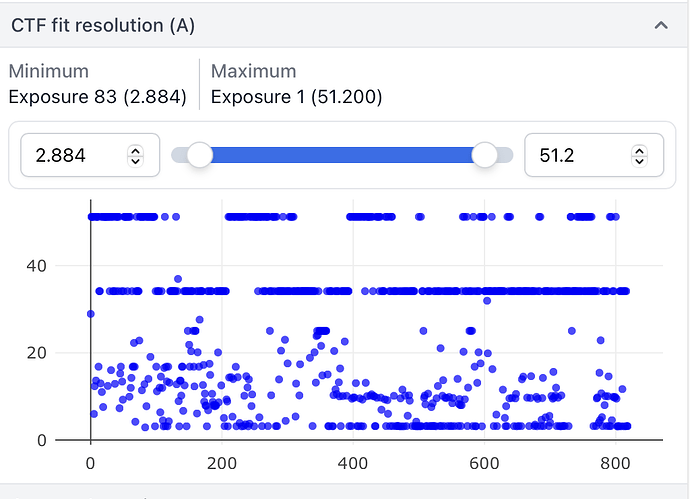Decrease minimum value with the down stepper arrow
The height and width of the screenshot is (499, 690).
pyautogui.click(x=135, y=161)
